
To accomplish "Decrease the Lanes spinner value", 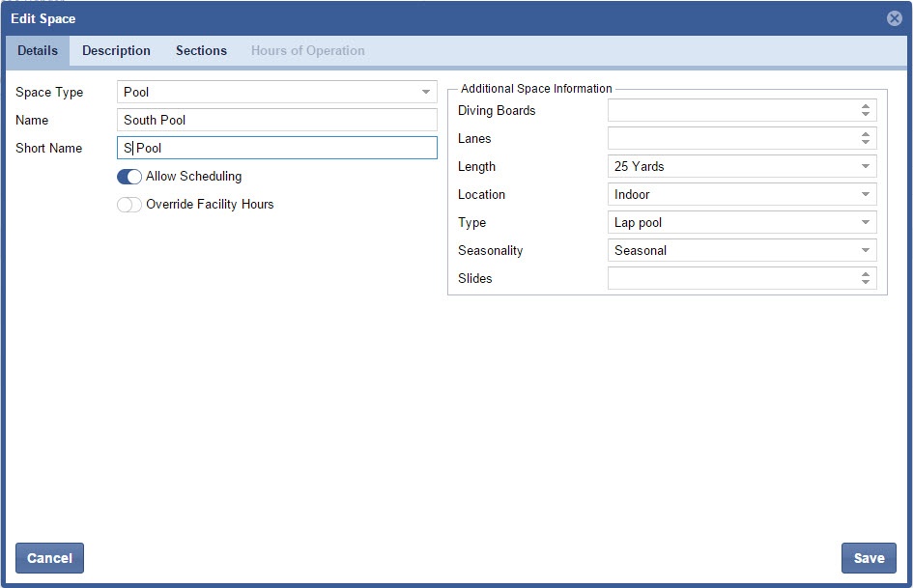I will (866, 143).
